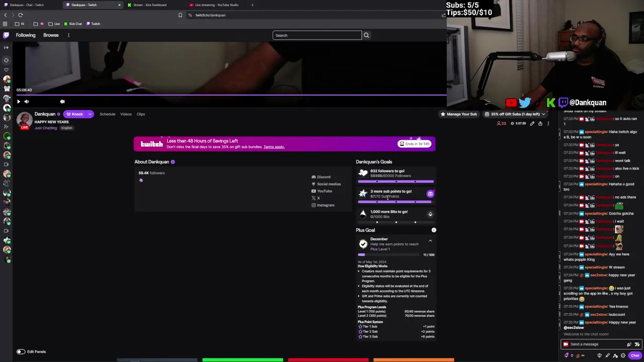Click Manage Your Sub button

[458, 114]
